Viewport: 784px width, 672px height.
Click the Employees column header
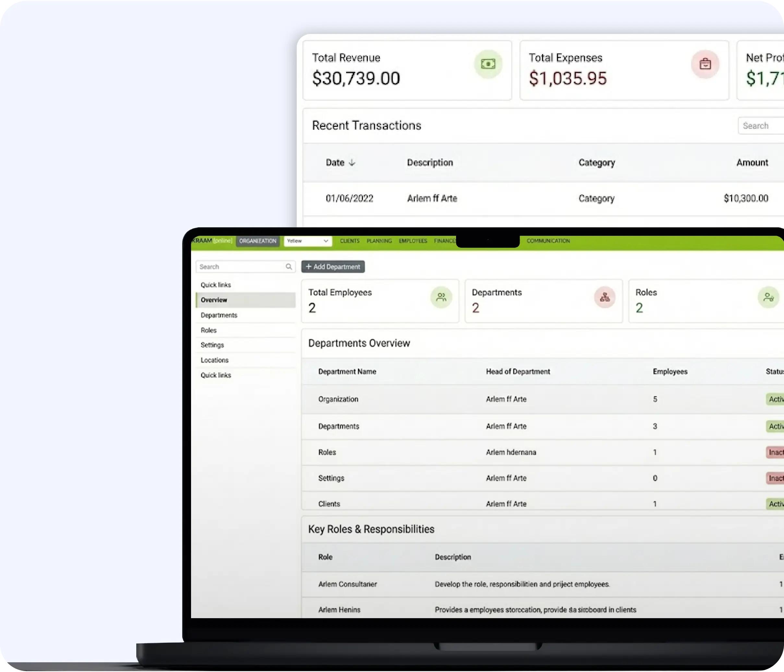(670, 372)
